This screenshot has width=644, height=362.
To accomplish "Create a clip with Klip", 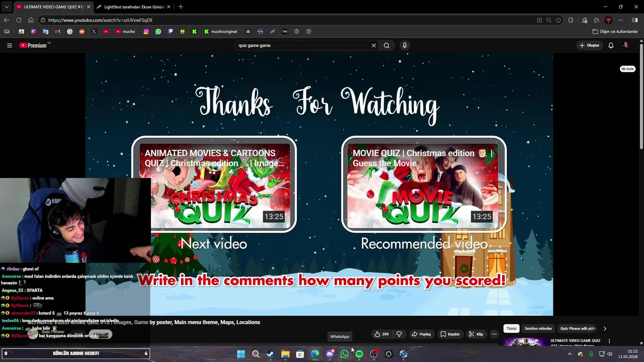I will [476, 334].
